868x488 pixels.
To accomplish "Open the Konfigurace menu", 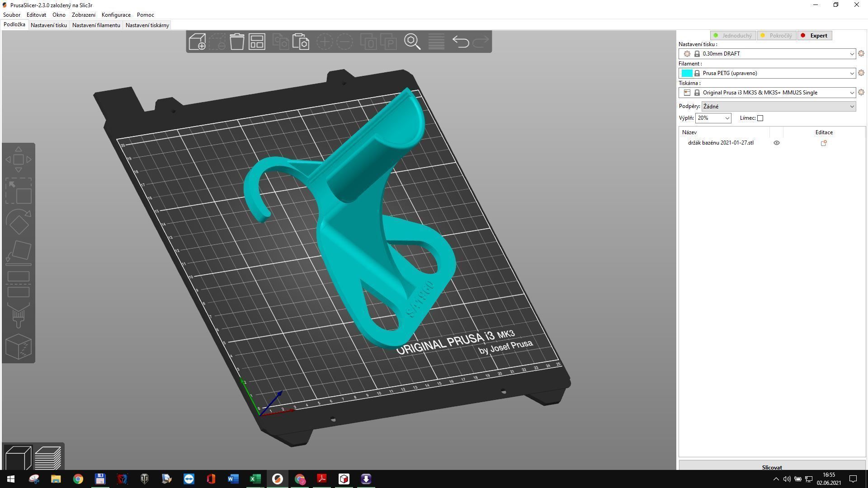I will point(116,15).
